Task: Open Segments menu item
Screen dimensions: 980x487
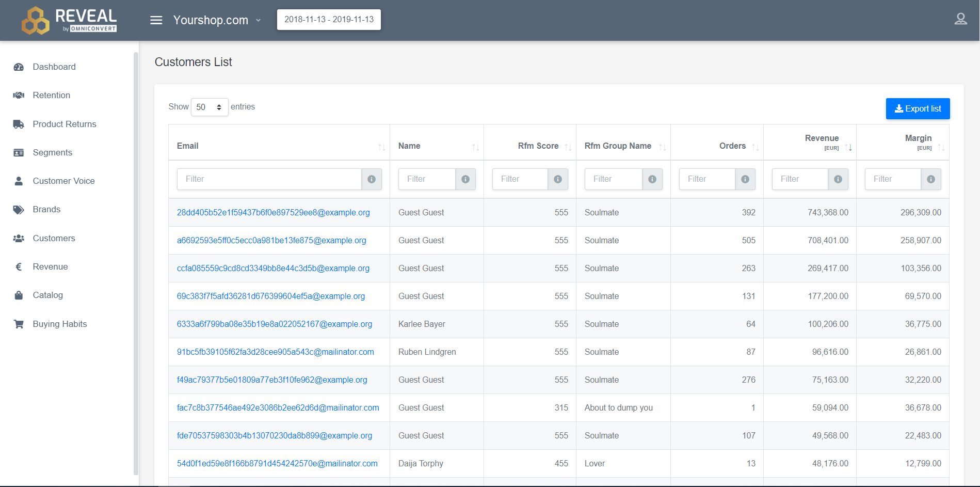Action: [53, 152]
